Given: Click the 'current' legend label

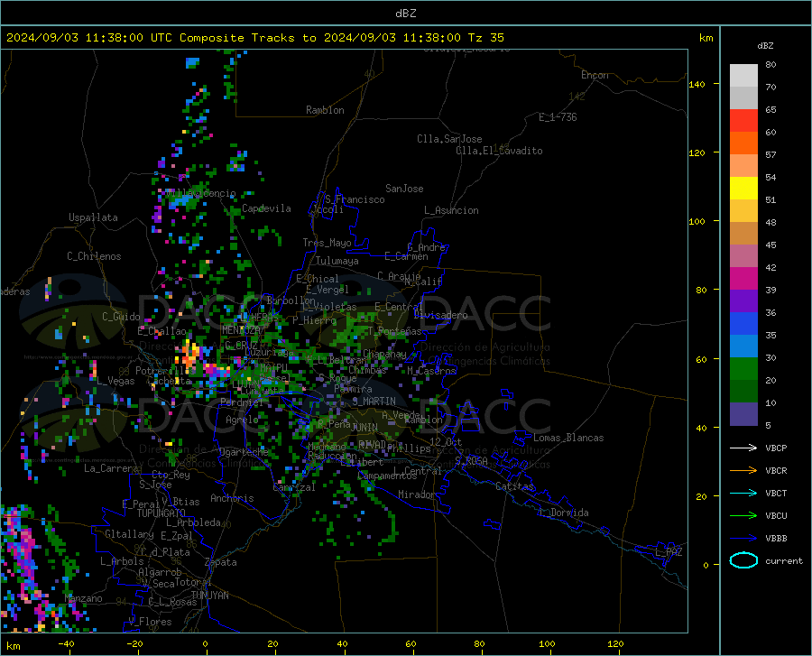Looking at the screenshot, I should [784, 561].
